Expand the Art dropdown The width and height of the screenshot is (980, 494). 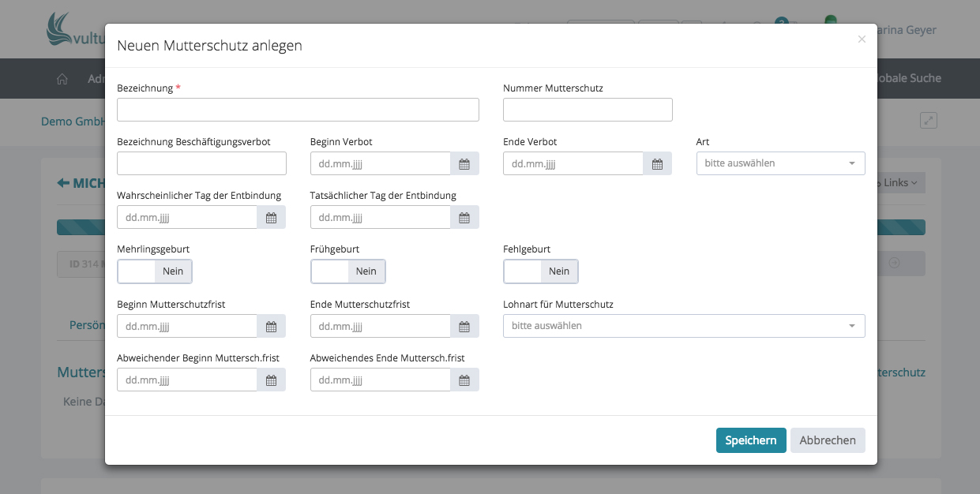pyautogui.click(x=780, y=163)
